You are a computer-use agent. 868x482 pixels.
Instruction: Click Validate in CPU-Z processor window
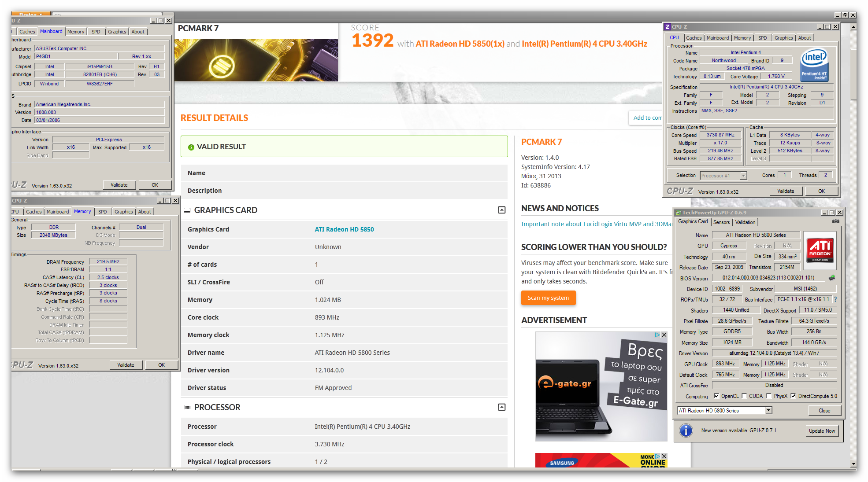click(786, 191)
